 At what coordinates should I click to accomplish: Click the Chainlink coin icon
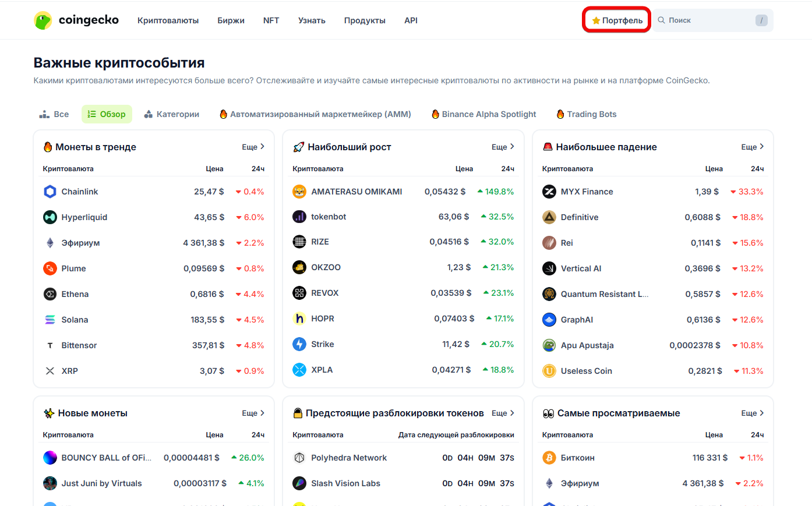[50, 192]
